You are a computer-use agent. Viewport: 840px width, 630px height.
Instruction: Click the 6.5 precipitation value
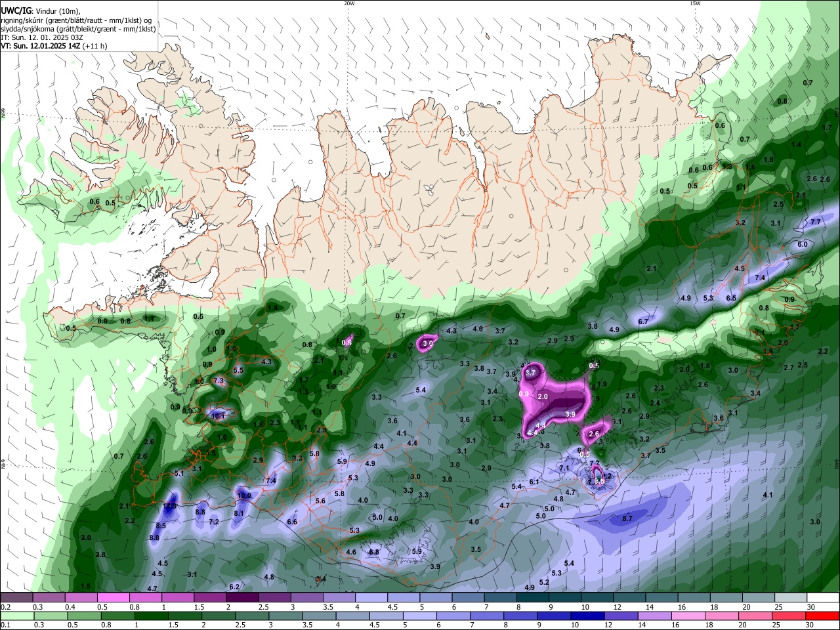pos(731,298)
